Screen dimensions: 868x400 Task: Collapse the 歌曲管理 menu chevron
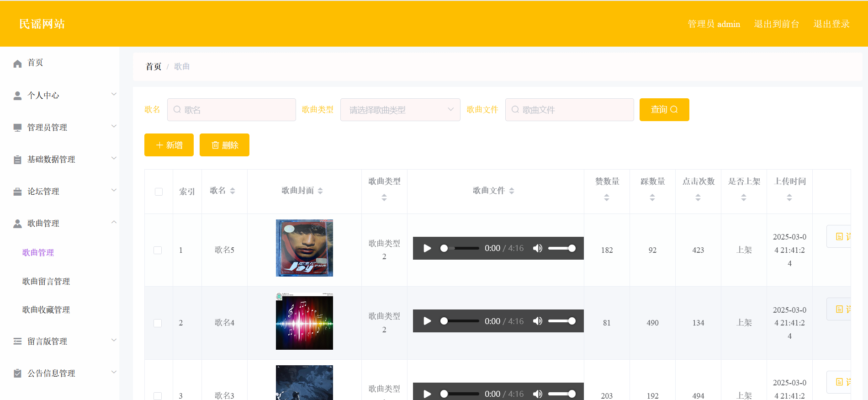coord(114,222)
